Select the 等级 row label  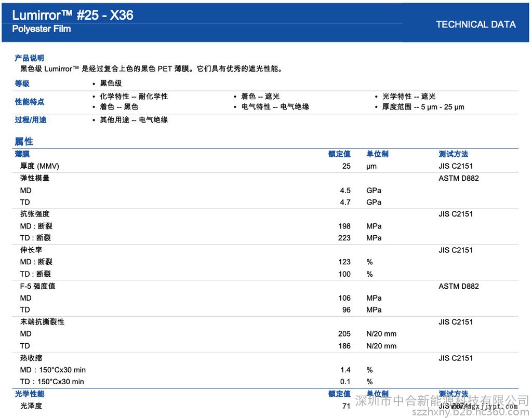22,84
